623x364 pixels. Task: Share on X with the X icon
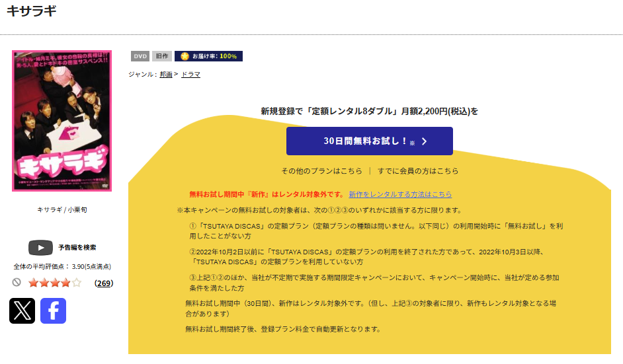coord(22,310)
